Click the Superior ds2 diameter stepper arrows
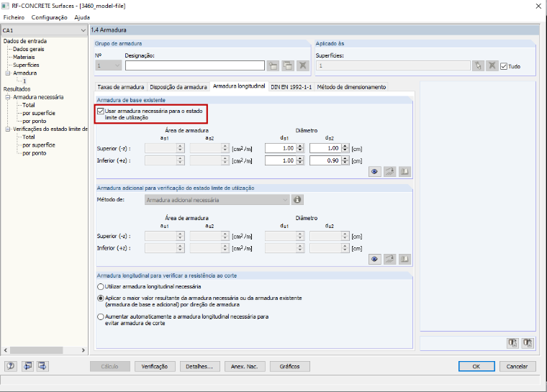The image size is (547, 392). [345, 148]
